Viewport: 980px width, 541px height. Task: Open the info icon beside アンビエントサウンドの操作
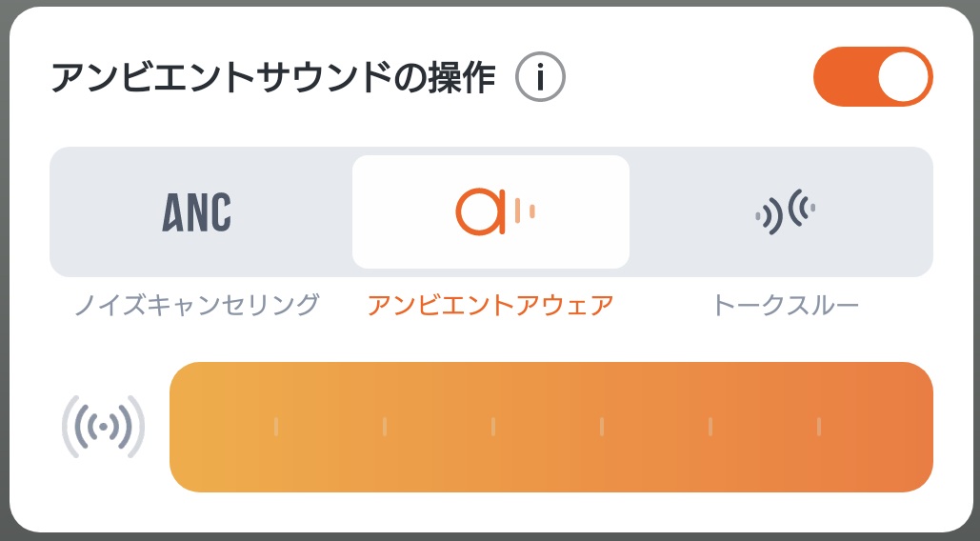click(540, 77)
